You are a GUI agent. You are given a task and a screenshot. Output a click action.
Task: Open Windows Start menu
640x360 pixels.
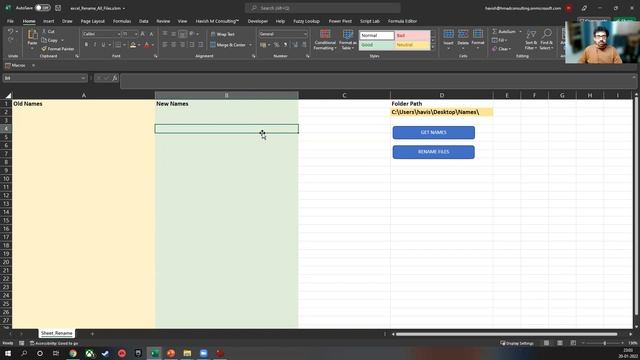8,353
